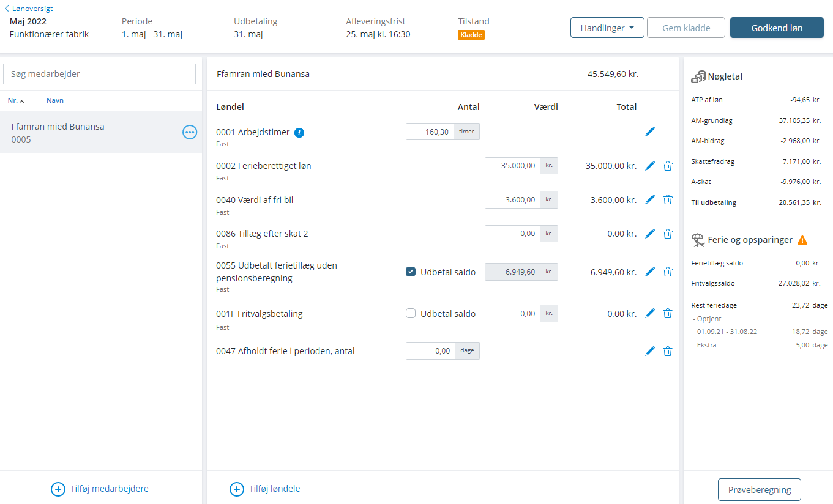Image resolution: width=833 pixels, height=504 pixels.
Task: Edit the 0047 Afholdt ferie row
Action: 650,351
